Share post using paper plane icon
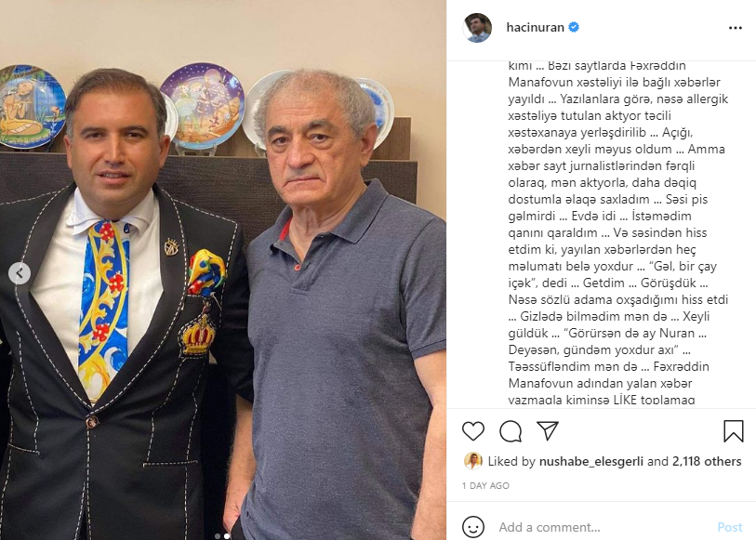This screenshot has height=540, width=756. pyautogui.click(x=548, y=430)
